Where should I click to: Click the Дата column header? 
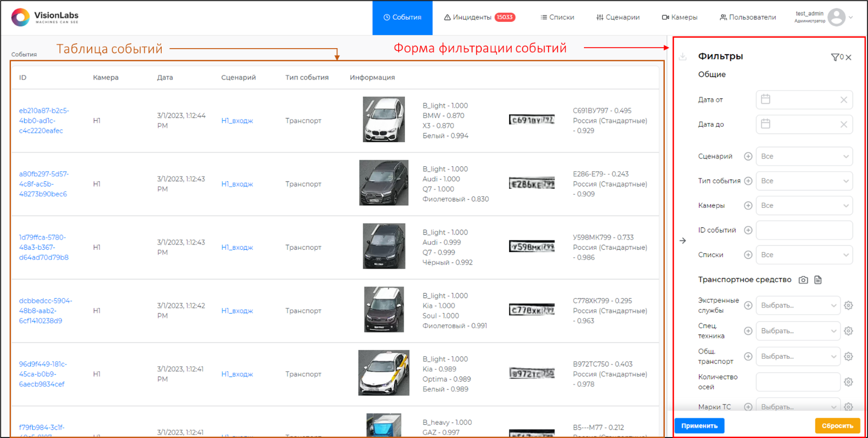[165, 78]
